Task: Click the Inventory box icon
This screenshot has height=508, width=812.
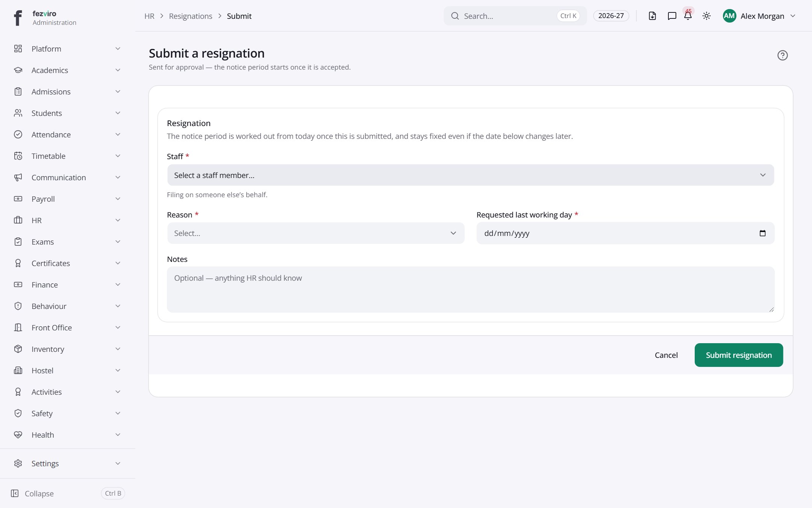Action: 18,349
